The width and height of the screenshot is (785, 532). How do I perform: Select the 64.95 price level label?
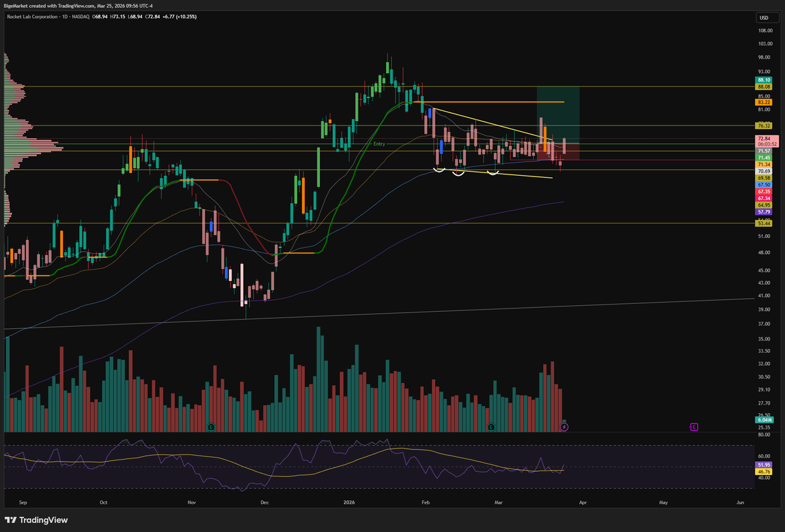[763, 205]
